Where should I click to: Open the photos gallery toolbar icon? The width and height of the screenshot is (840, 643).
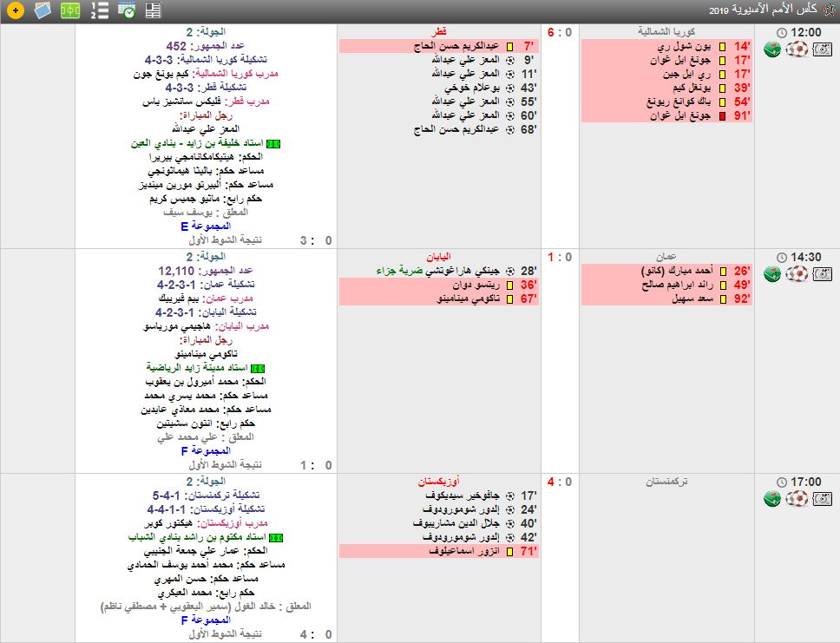pos(43,10)
